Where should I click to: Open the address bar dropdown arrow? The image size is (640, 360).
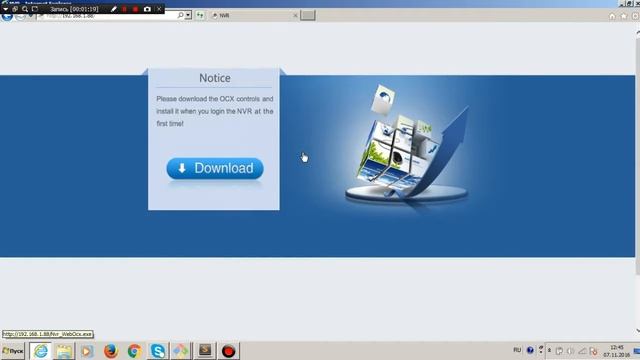(x=188, y=16)
